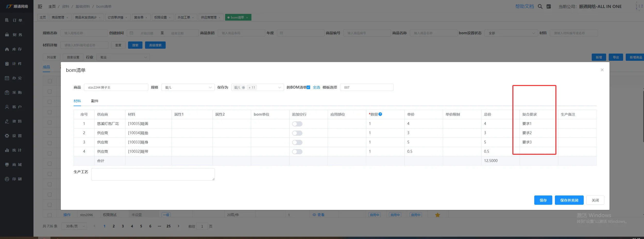This screenshot has height=239, width=644.
Task: Close the bom清单 dialog with the X
Action: pos(602,70)
